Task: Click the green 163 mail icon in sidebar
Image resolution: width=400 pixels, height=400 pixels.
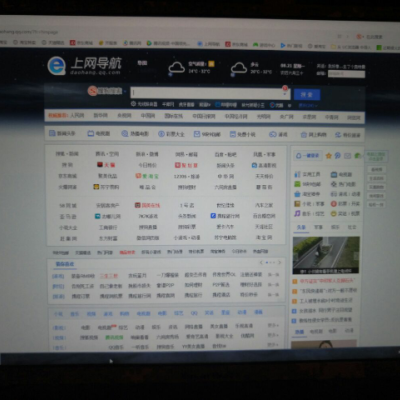Action: click(x=297, y=184)
